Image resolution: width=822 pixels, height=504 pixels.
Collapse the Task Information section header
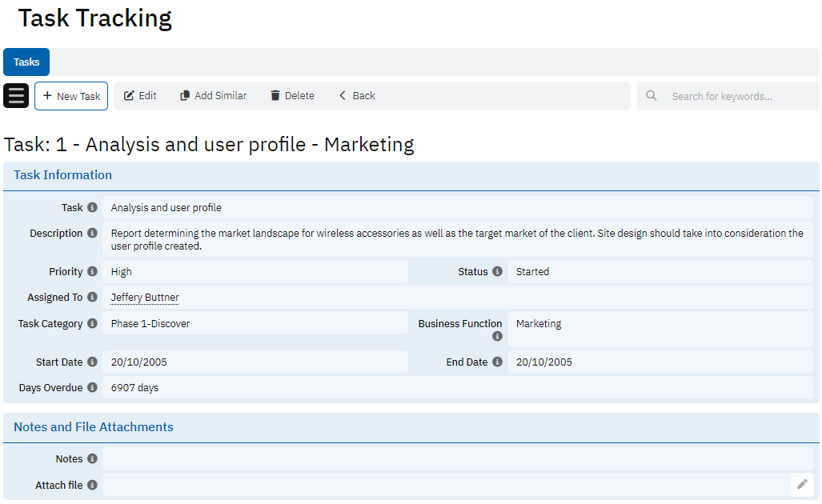[62, 175]
